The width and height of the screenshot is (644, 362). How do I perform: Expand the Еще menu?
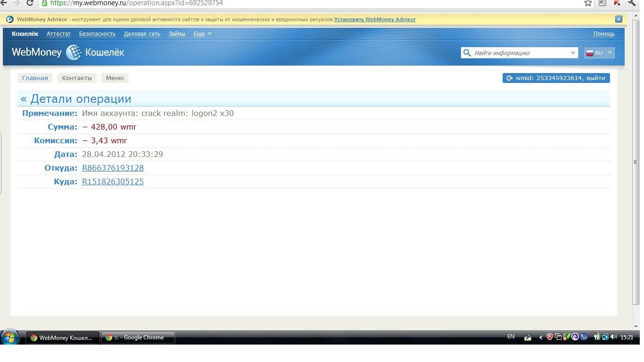coord(202,34)
